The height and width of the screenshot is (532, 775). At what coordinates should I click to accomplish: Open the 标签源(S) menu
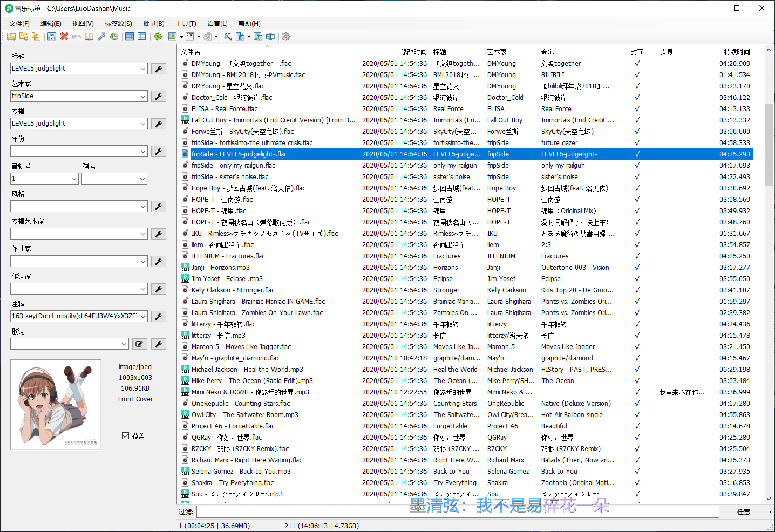click(x=118, y=24)
